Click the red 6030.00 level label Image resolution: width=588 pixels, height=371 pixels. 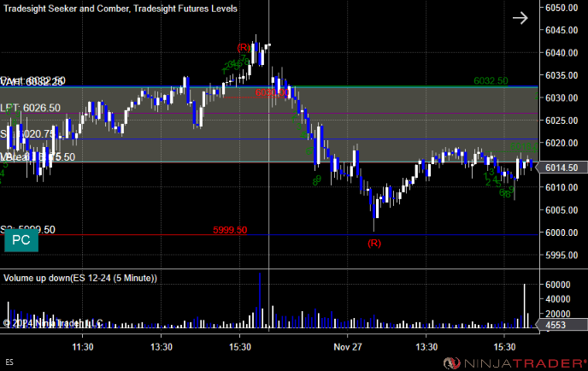(273, 92)
